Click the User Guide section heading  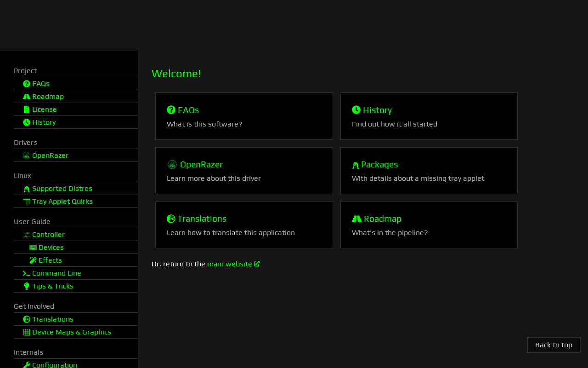(32, 222)
